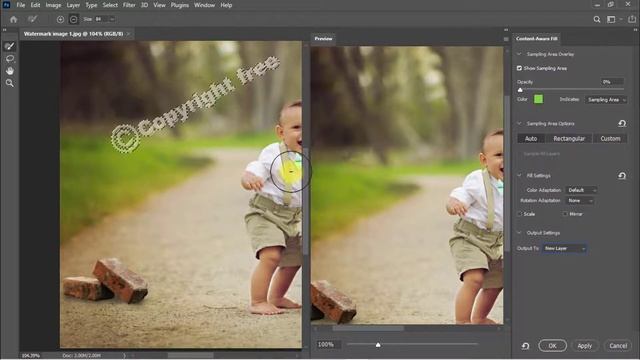Click the OK button

(552, 346)
